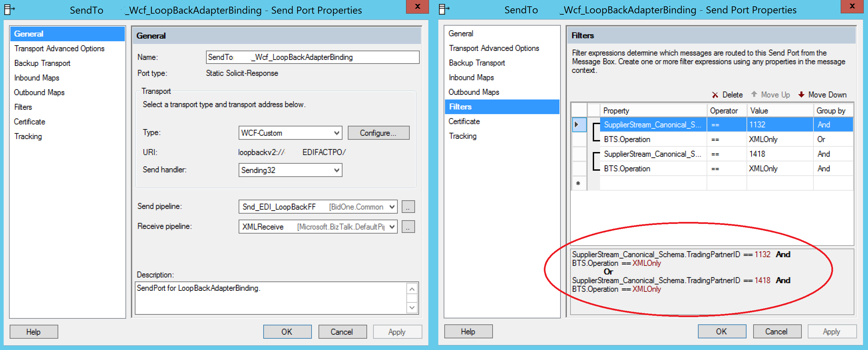Open Backup Transport in right window
This screenshot has height=350, width=868.
coord(477,63)
